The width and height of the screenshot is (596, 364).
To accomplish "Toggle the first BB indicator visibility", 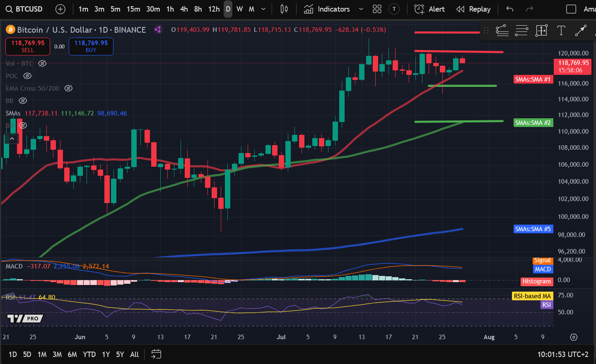I will (x=23, y=101).
